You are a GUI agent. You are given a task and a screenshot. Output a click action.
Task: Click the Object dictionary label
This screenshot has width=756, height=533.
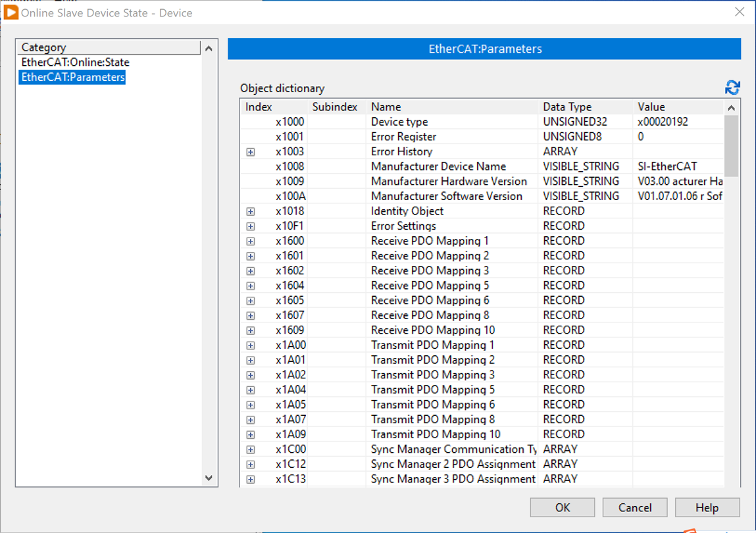(282, 88)
